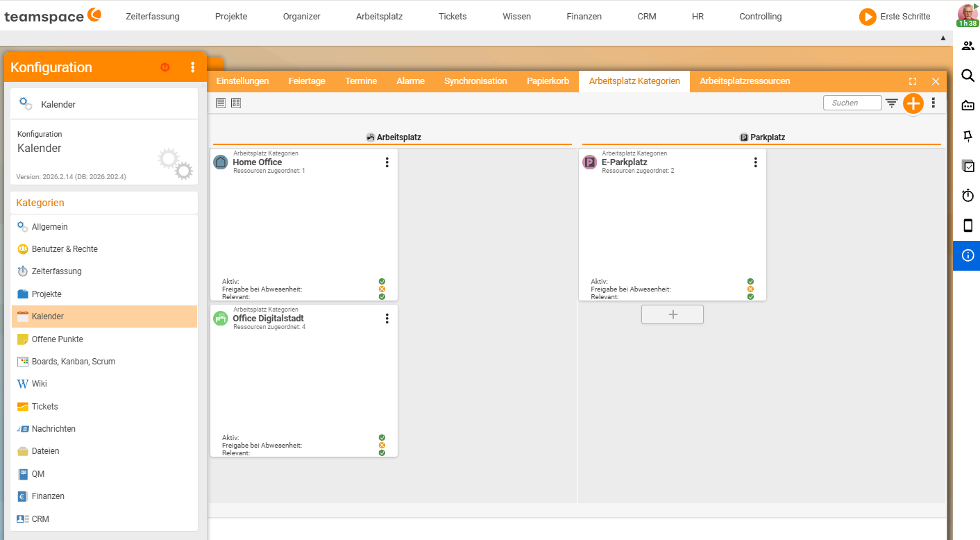Select Offene Punkte category

(x=105, y=339)
